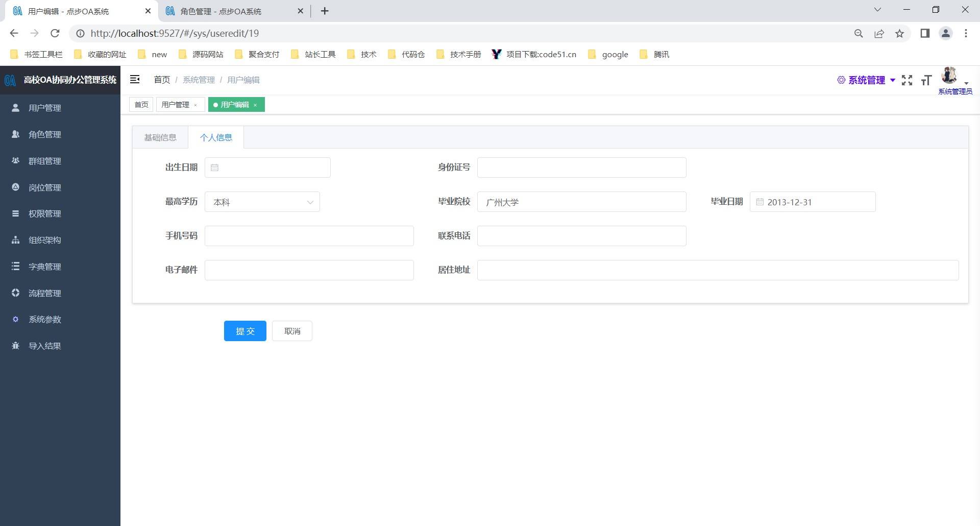Click the 毕业院校 input field
This screenshot has width=980, height=526.
click(581, 202)
